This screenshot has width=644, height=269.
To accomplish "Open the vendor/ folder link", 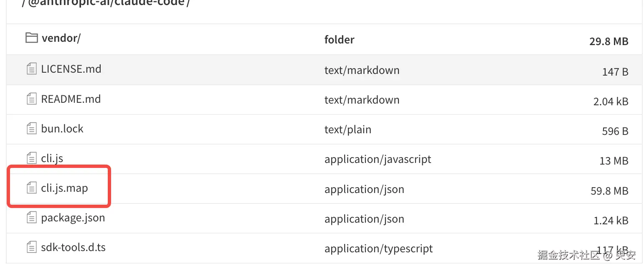I will [x=61, y=38].
